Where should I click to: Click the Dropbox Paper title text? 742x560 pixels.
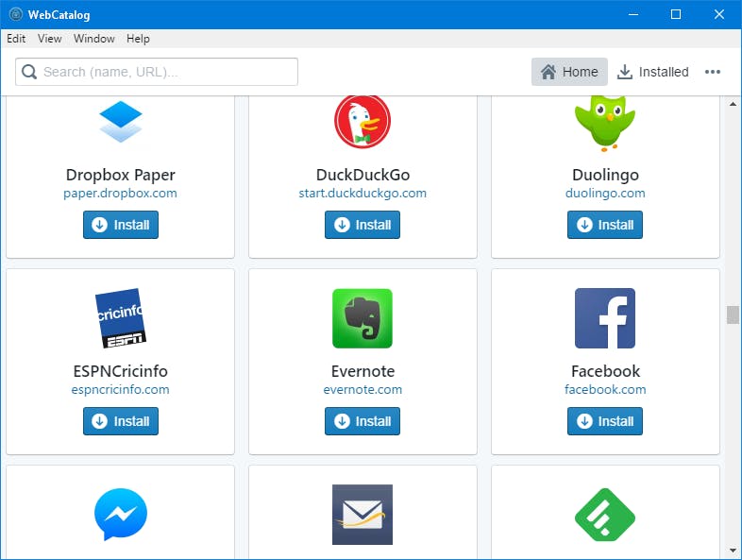tap(120, 175)
